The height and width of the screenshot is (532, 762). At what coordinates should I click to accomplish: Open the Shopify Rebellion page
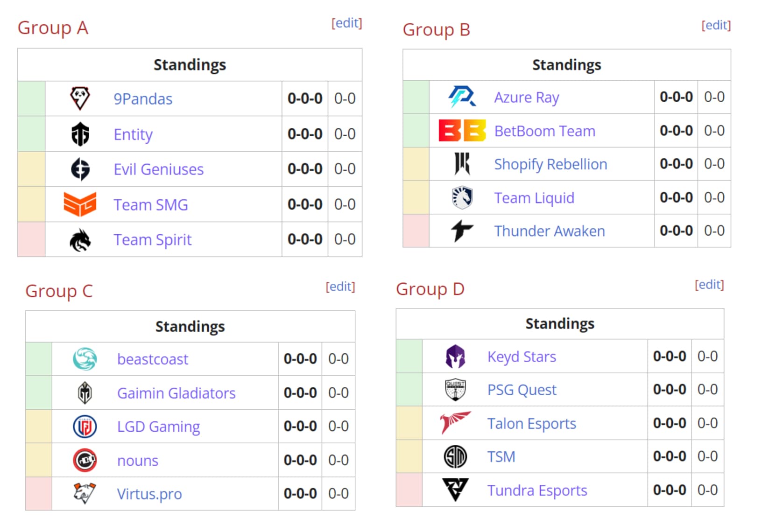[551, 164]
